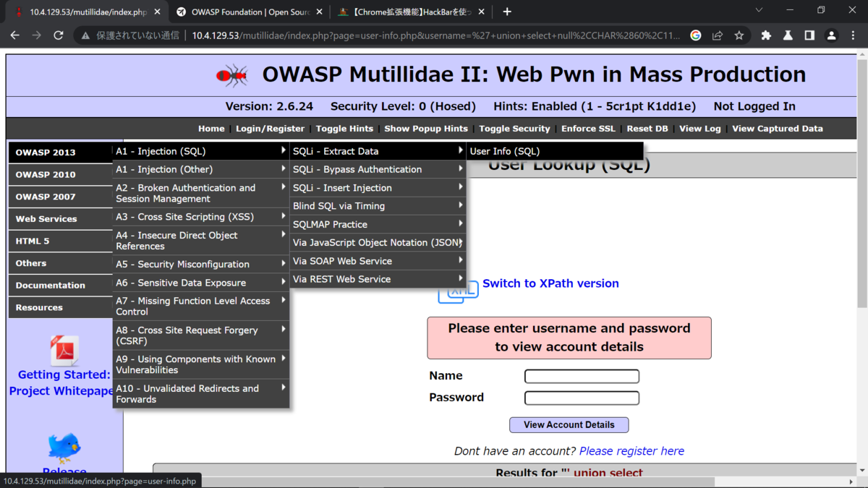Open View Captured Data
Screen dimensions: 868x488
(778, 129)
